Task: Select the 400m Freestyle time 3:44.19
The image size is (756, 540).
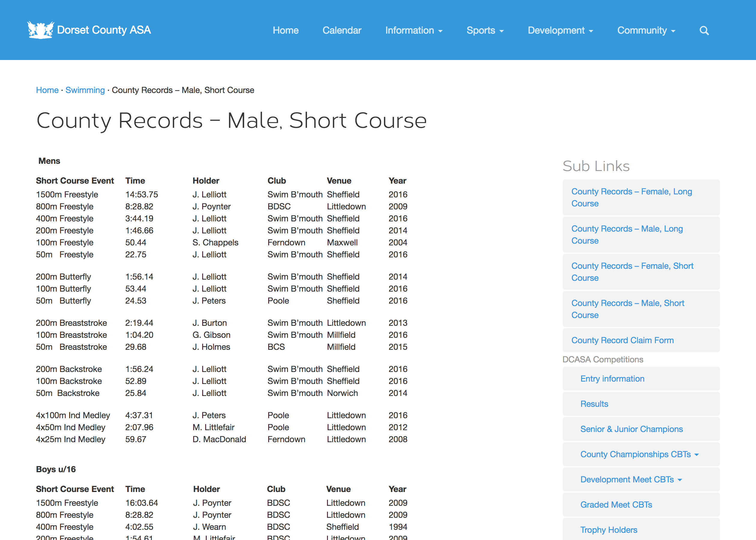Action: 139,218
